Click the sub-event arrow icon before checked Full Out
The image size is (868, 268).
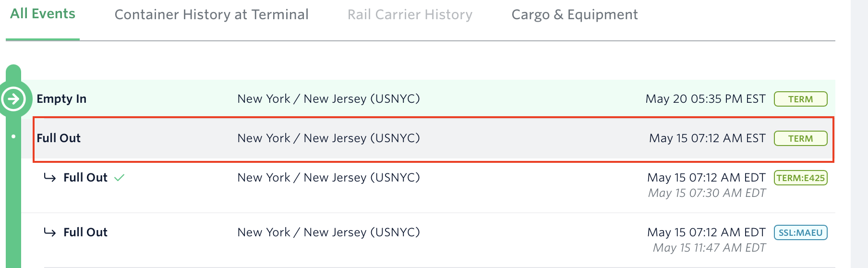pos(50,178)
